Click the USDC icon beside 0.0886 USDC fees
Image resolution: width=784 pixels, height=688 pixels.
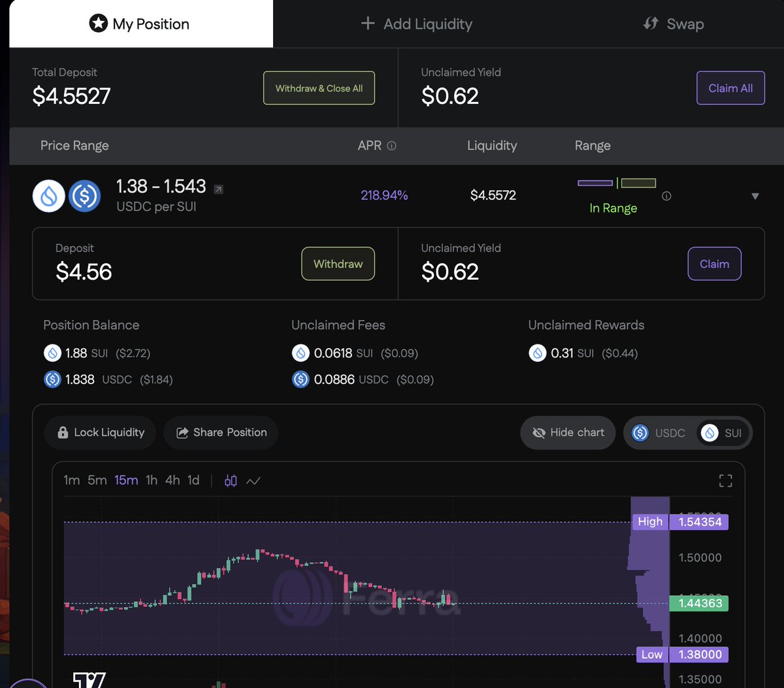click(301, 380)
